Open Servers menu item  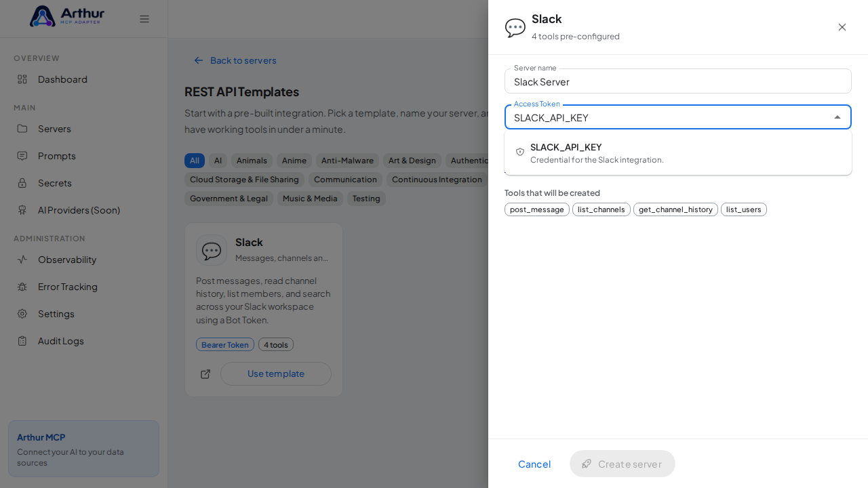point(84,129)
